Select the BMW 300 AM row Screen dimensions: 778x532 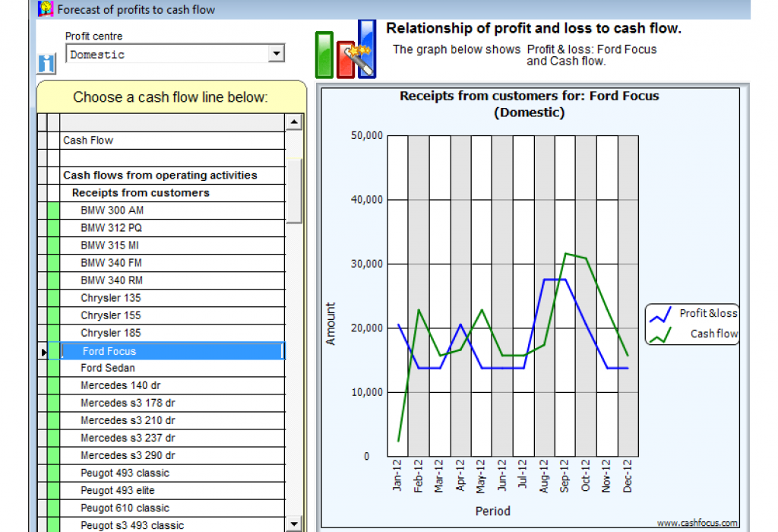click(x=172, y=211)
